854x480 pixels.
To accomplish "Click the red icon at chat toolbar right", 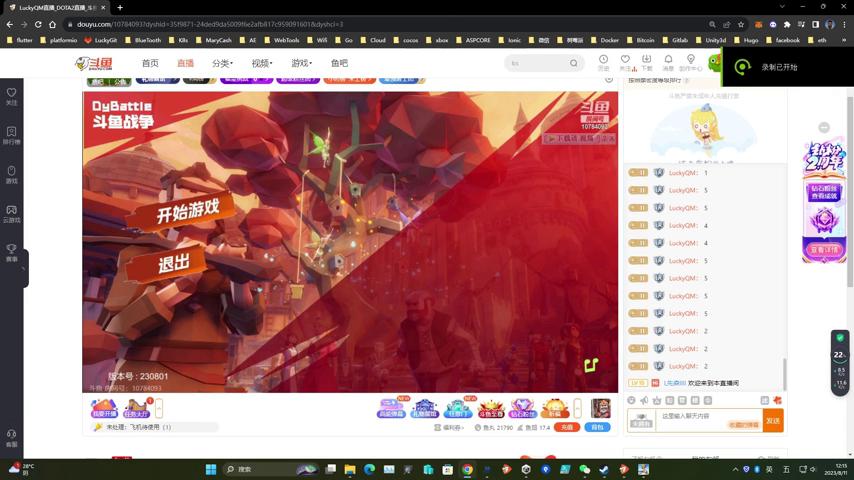I will pos(777,400).
